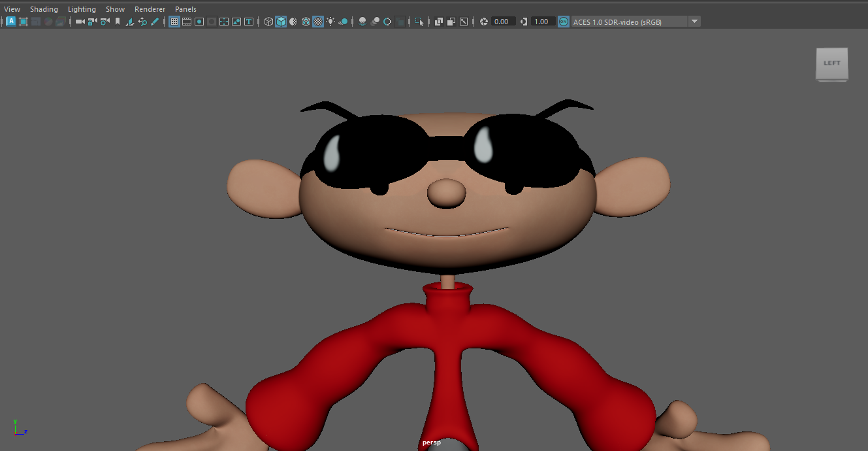Click the Select Camera icon

[80, 22]
